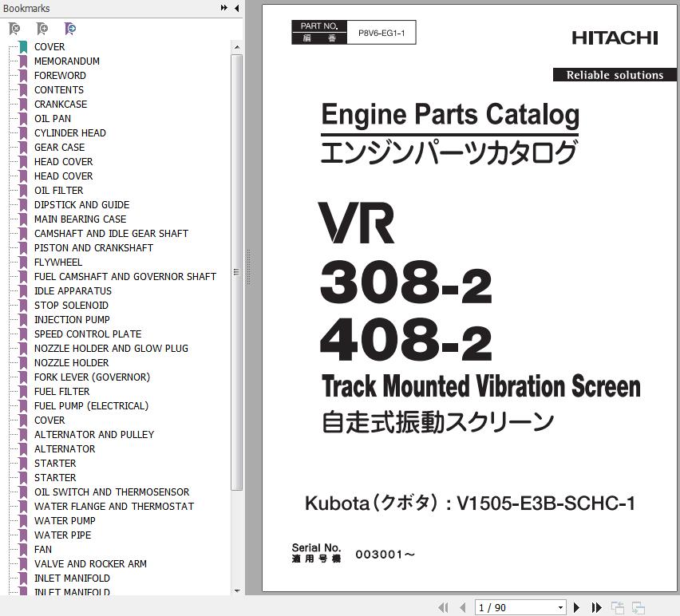This screenshot has height=616, width=680.
Task: Select NOZZLE HOLDER AND GLOW PLUG bookmark
Action: tap(111, 348)
